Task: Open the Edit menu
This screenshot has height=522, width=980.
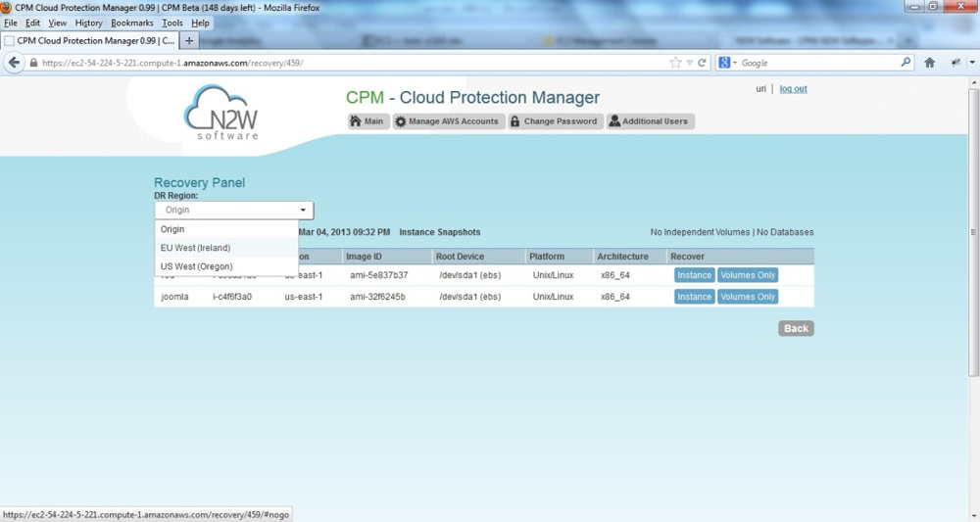Action: [x=32, y=24]
